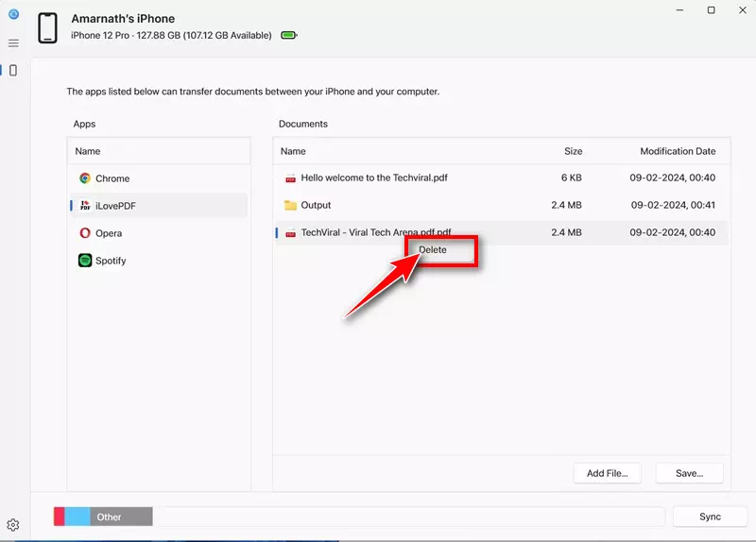756x542 pixels.
Task: Select Hello welcome to the Techviral.pdf
Action: coord(502,178)
